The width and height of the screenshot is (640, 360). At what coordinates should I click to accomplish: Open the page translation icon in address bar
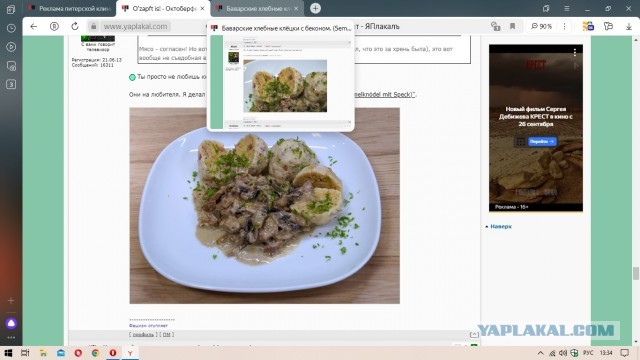pyautogui.click(x=496, y=27)
